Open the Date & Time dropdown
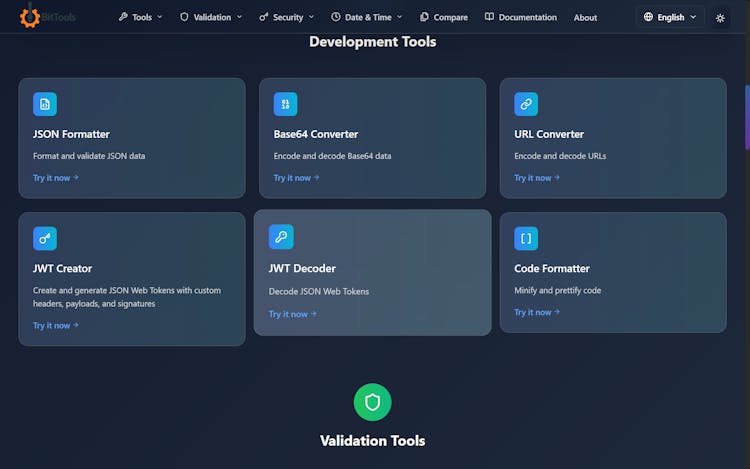This screenshot has width=750, height=469. click(367, 17)
